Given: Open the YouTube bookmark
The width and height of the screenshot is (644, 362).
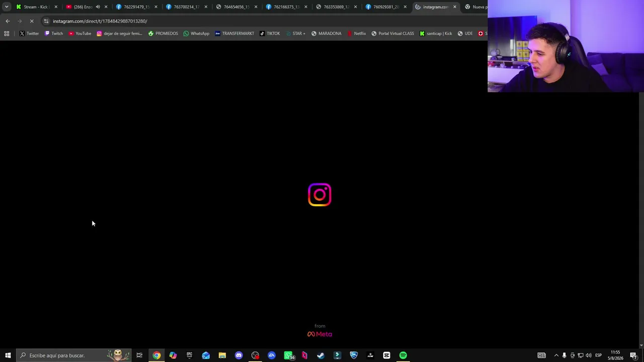Looking at the screenshot, I should (80, 34).
